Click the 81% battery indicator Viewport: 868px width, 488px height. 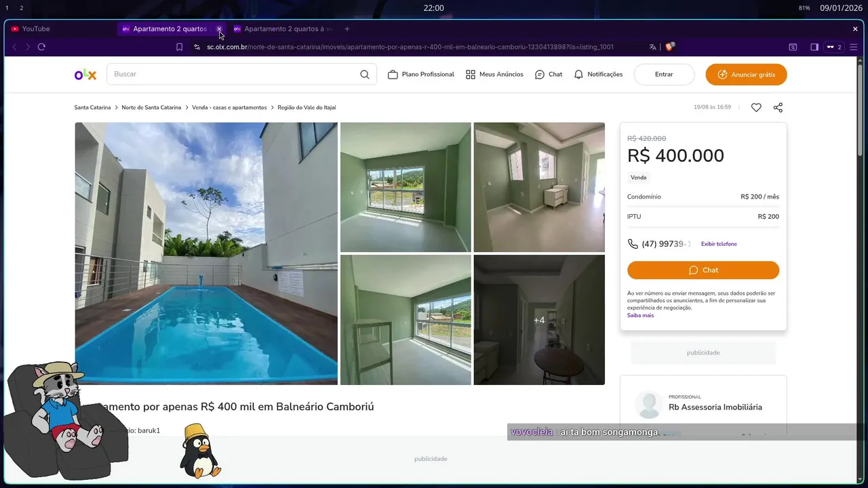point(804,8)
